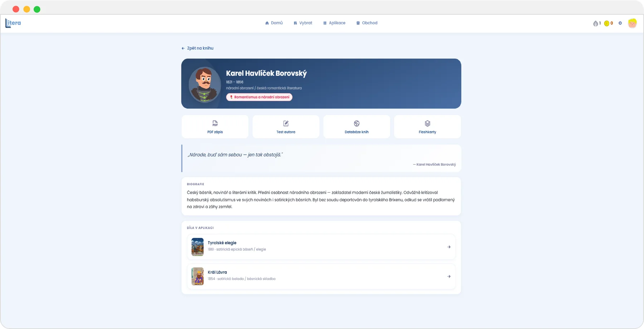644x329 pixels.
Task: Click 1861 · satirická epická báseň / elegie
Action: 237,249
